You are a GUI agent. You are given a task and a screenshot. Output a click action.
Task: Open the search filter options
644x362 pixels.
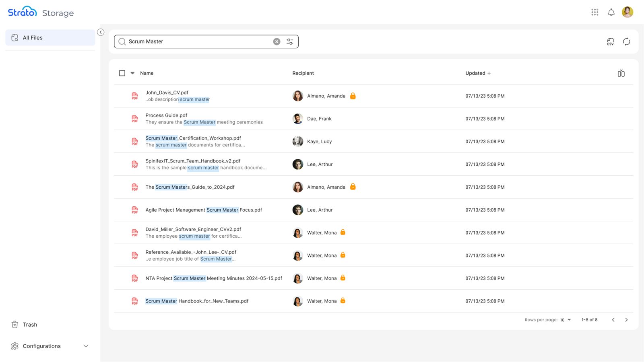290,41
